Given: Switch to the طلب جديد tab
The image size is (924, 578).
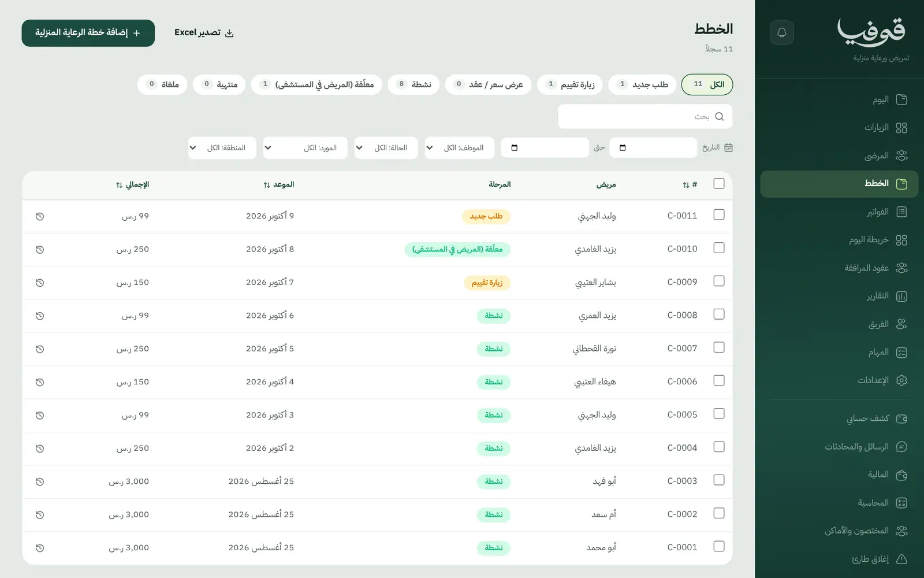Looking at the screenshot, I should point(642,84).
